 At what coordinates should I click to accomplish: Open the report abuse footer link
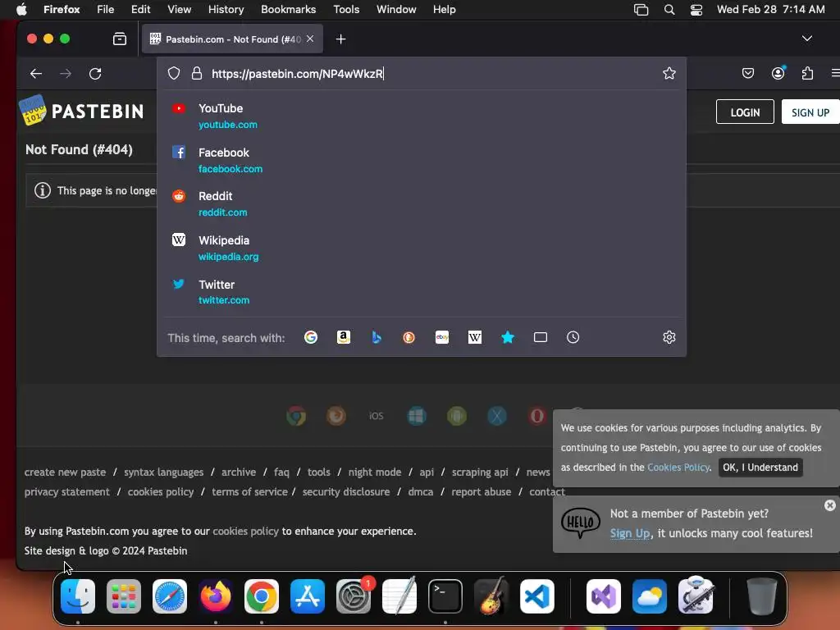click(481, 492)
